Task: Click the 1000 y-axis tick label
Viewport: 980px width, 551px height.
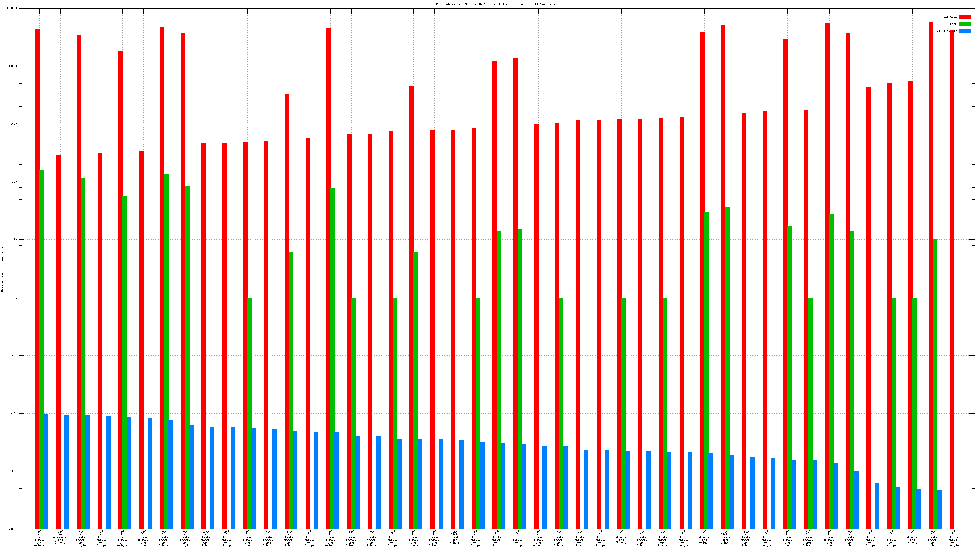Action: click(14, 124)
